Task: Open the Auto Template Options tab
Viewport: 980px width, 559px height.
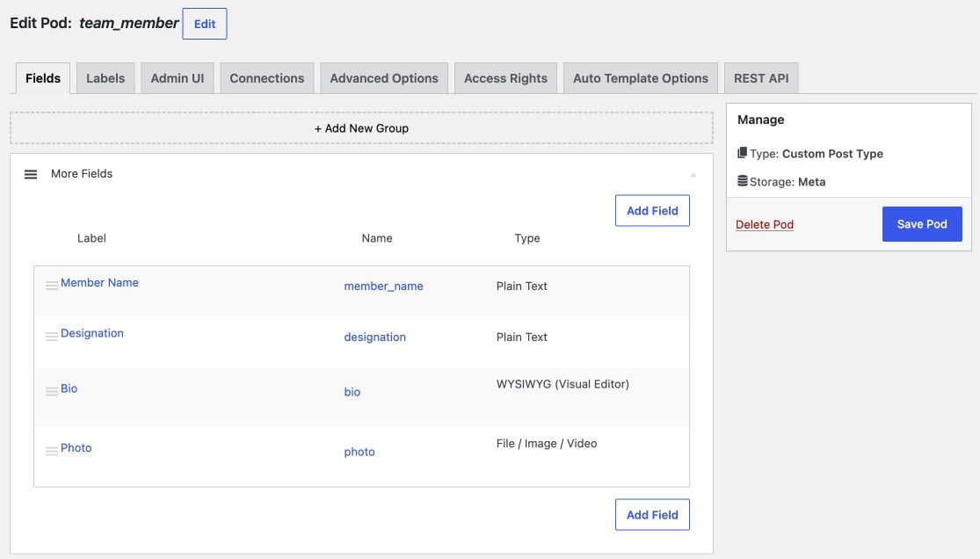Action: pos(641,78)
